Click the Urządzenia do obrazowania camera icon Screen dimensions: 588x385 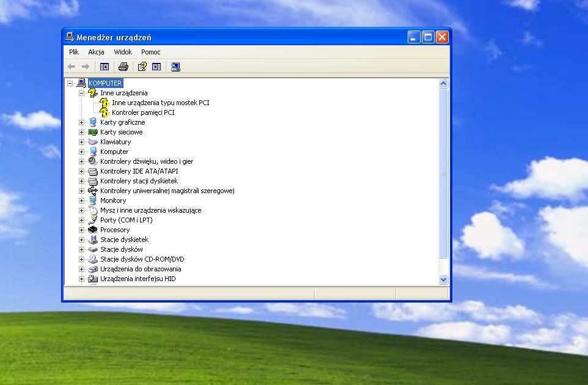coord(93,269)
